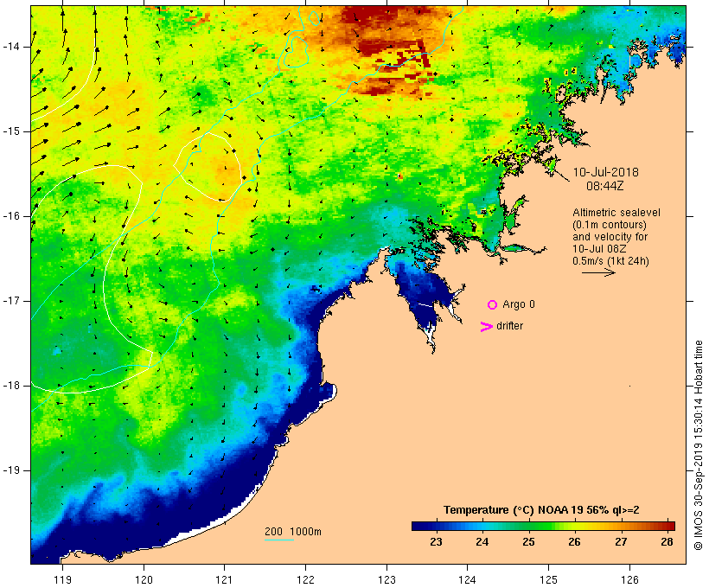The width and height of the screenshot is (709, 588).
Task: Click the colorbar value '26'
Action: tap(574, 542)
